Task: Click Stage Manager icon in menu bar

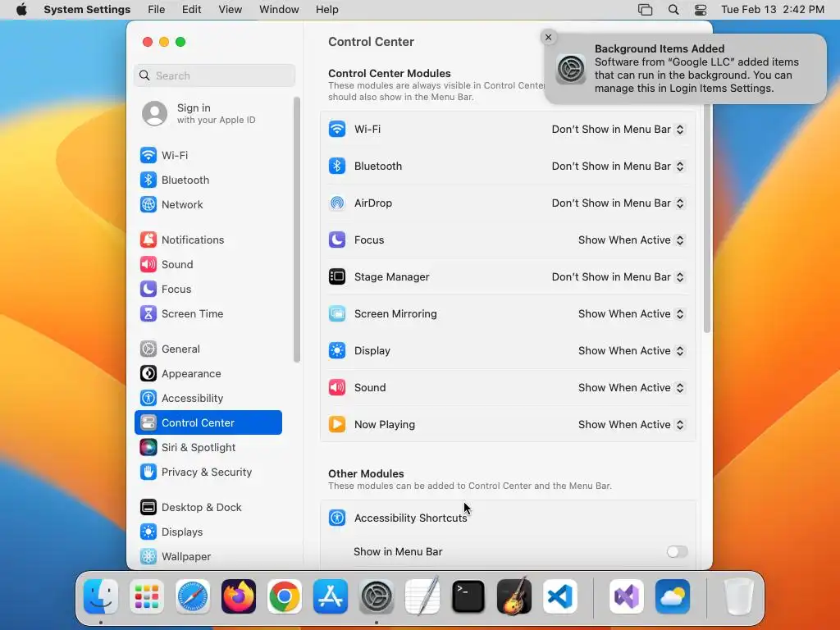Action: [x=645, y=10]
